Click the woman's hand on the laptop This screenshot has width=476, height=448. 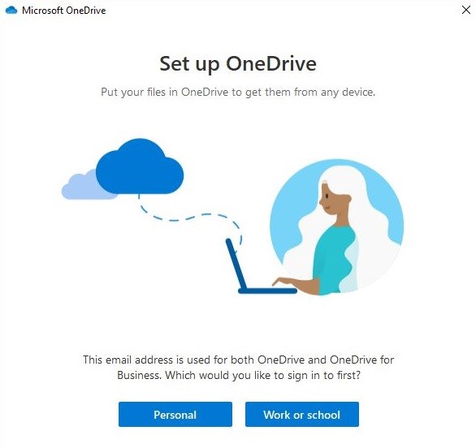283,282
